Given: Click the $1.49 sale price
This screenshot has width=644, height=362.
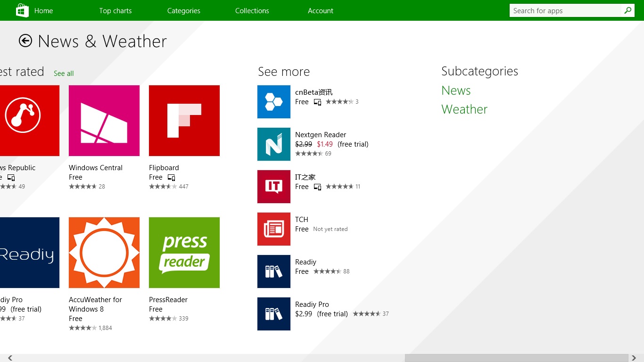Looking at the screenshot, I should pyautogui.click(x=325, y=144).
